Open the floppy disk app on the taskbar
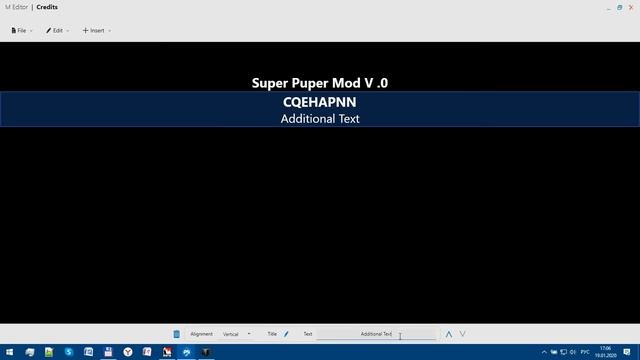 pyautogui.click(x=108, y=352)
